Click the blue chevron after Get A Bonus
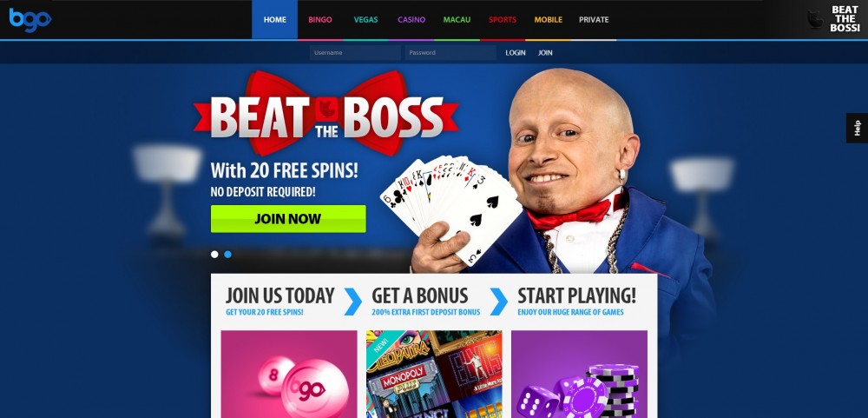 [x=499, y=302]
